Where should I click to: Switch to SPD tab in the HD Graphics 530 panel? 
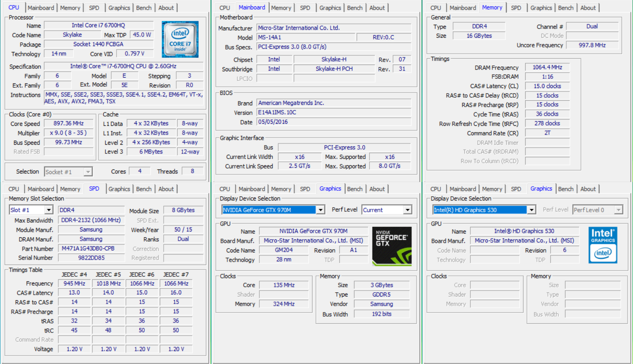516,189
